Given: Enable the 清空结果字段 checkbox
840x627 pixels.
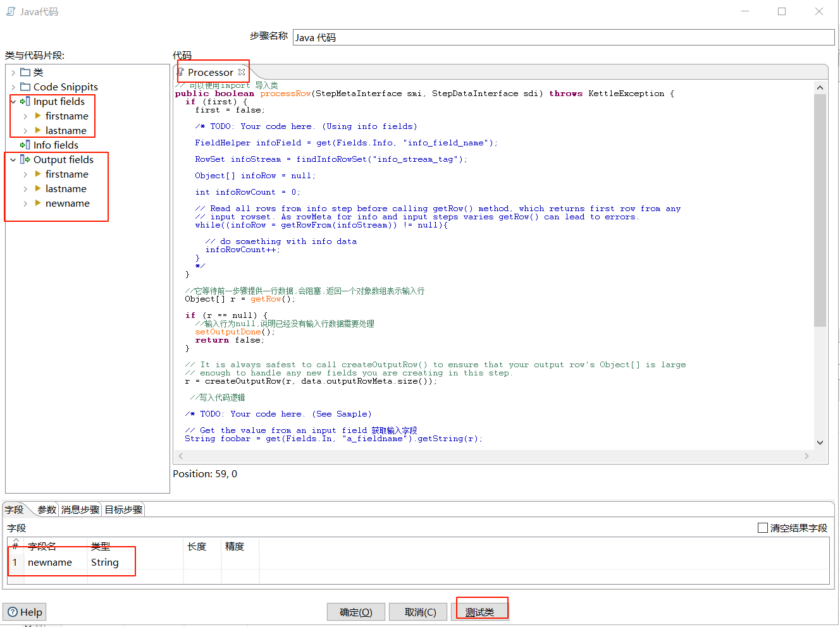Looking at the screenshot, I should (x=763, y=528).
